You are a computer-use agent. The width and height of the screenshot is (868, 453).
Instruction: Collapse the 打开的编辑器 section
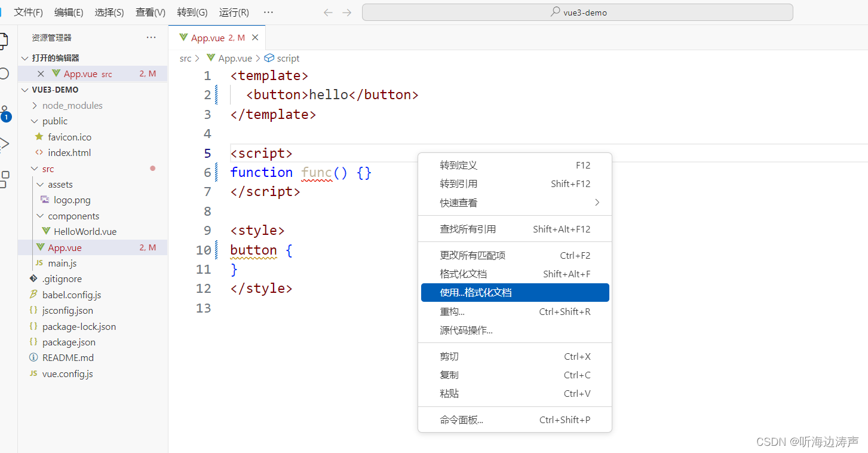coord(24,58)
